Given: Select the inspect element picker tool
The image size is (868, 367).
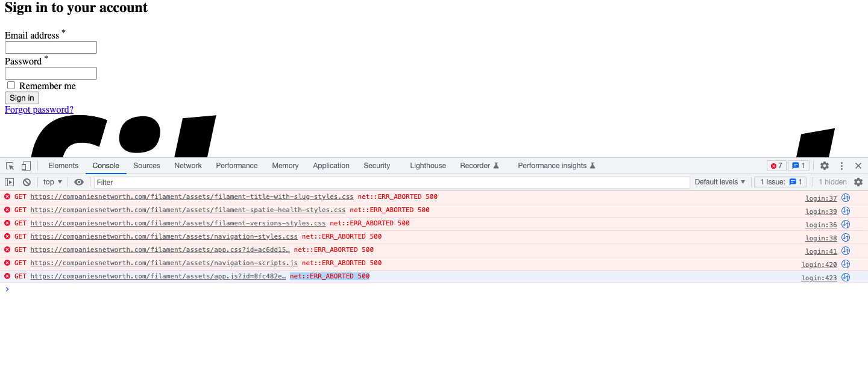Looking at the screenshot, I should point(9,165).
